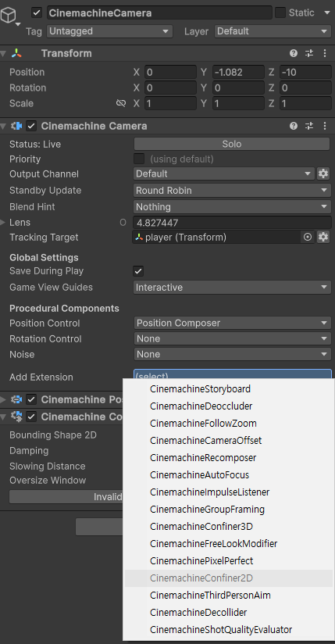This screenshot has height=644, width=335.
Task: Open the Tag dropdown Untagged
Action: pyautogui.click(x=109, y=31)
